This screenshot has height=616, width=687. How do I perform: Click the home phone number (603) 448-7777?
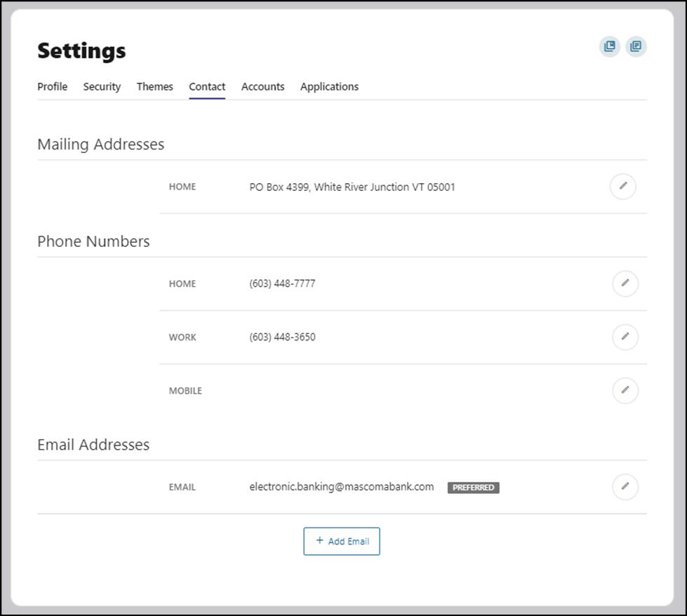pos(282,284)
